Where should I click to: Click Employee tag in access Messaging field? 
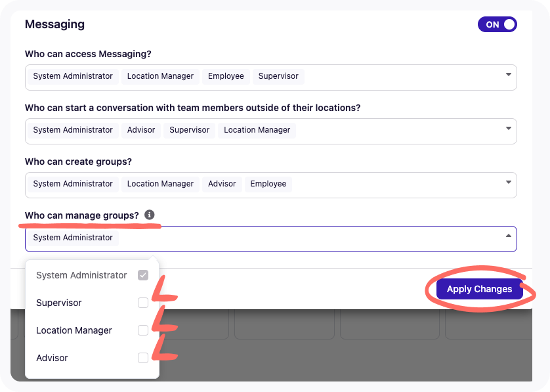pyautogui.click(x=226, y=76)
